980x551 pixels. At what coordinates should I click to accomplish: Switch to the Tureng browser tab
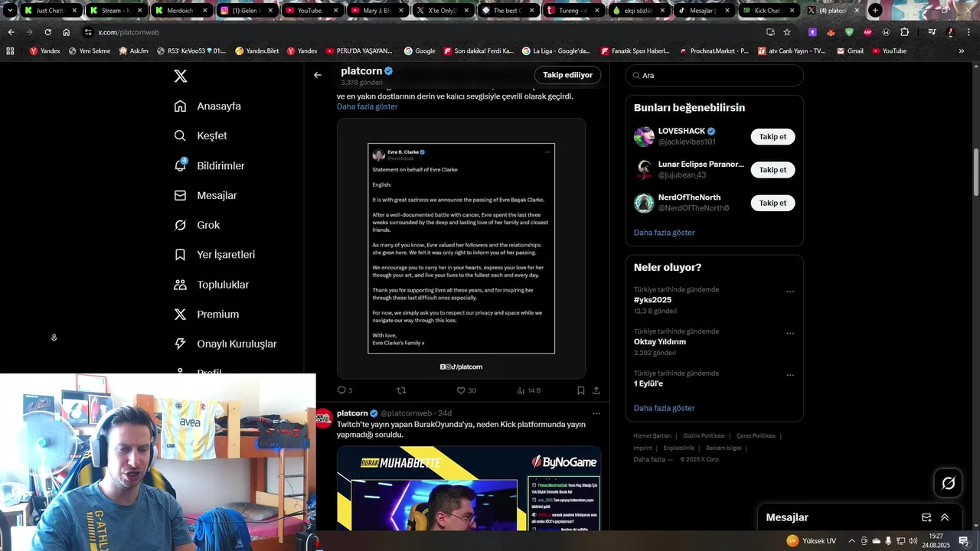[x=574, y=11]
